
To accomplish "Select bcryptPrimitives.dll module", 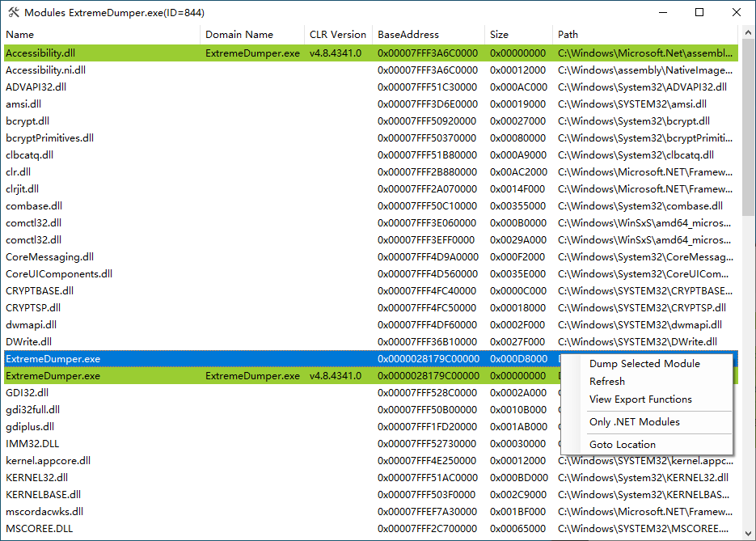I will point(371,138).
